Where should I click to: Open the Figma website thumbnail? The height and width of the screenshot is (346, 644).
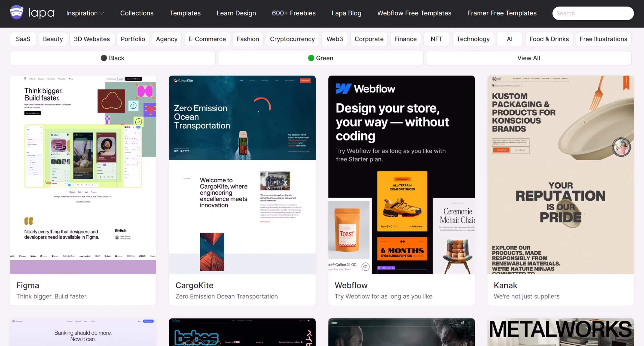click(83, 175)
